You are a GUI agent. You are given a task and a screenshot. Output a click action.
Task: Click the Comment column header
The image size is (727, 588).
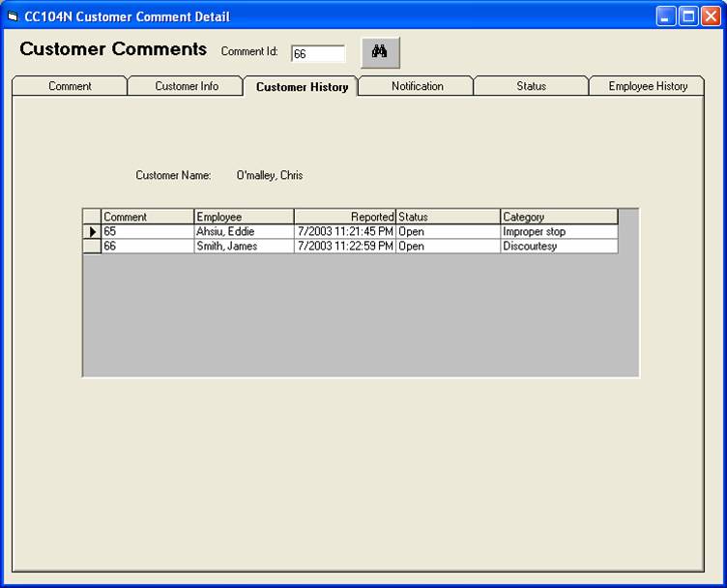148,217
